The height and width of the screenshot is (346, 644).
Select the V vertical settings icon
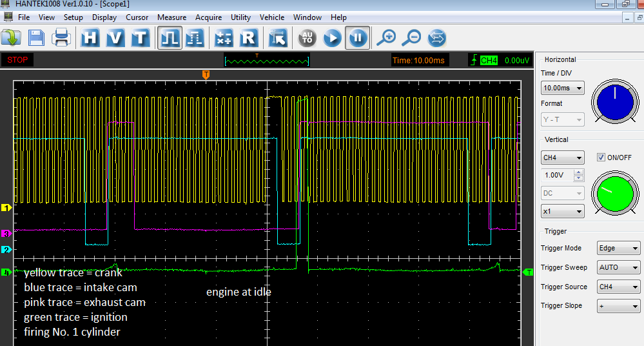(115, 38)
